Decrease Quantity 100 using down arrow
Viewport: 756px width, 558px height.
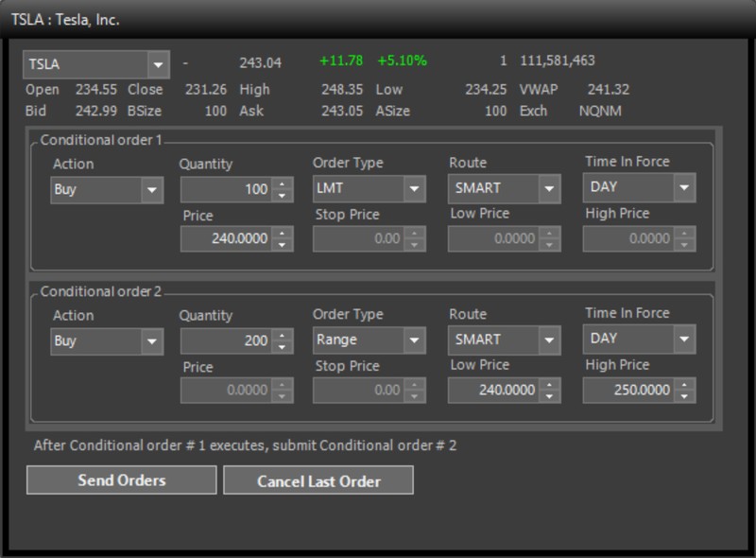[x=282, y=196]
